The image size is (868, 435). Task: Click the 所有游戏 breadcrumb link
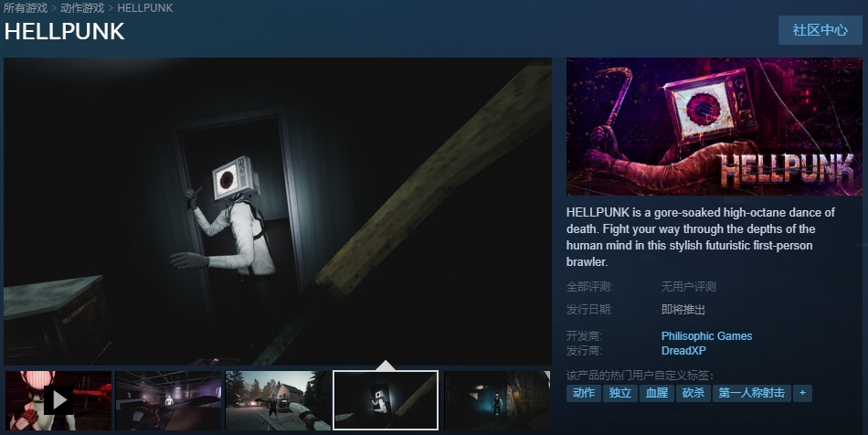tap(26, 7)
